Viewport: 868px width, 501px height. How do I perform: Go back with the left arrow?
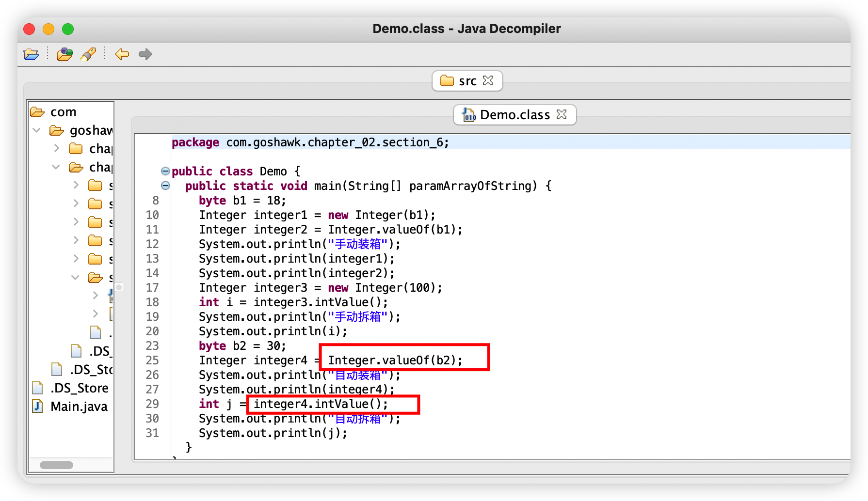[x=122, y=54]
